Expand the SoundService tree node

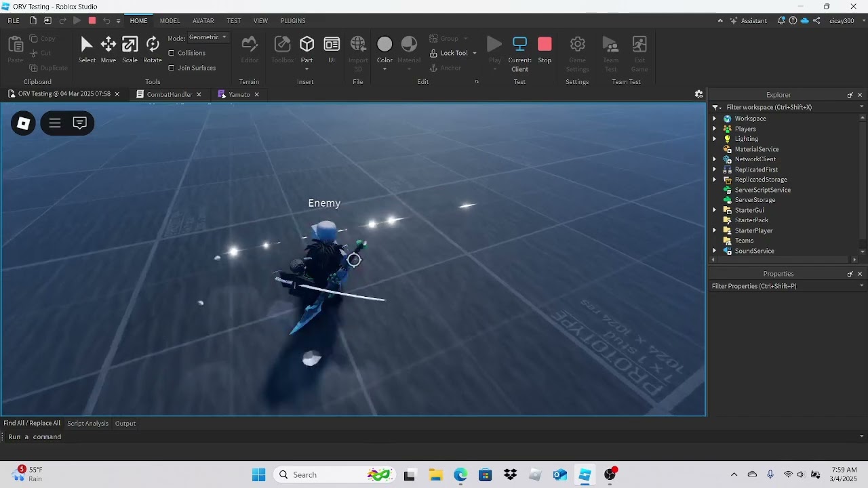click(x=714, y=251)
